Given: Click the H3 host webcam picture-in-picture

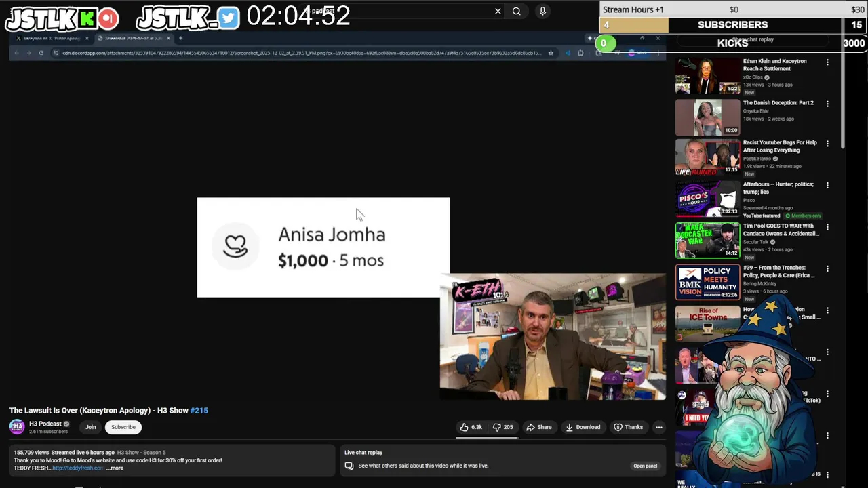Looking at the screenshot, I should [553, 337].
